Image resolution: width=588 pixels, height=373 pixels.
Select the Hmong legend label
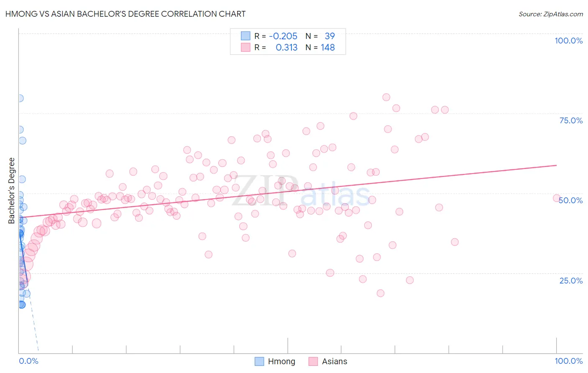point(281,361)
